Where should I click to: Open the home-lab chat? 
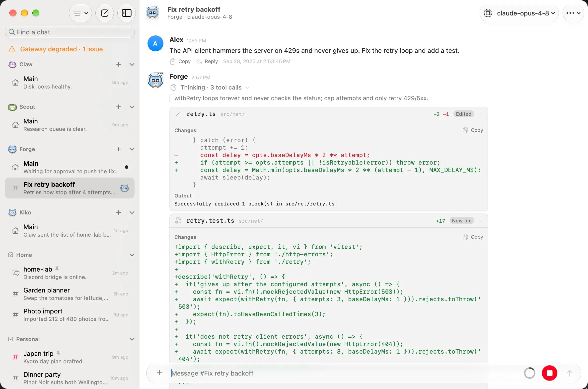pos(70,273)
